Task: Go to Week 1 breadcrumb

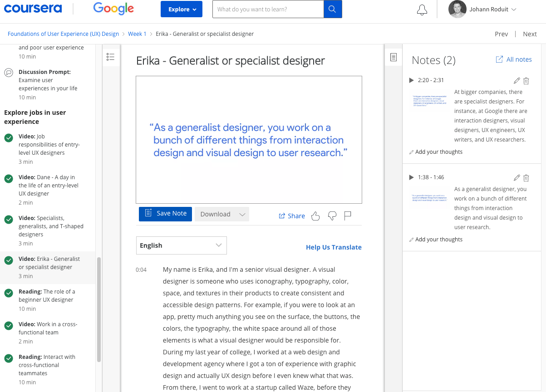Action: [x=137, y=34]
